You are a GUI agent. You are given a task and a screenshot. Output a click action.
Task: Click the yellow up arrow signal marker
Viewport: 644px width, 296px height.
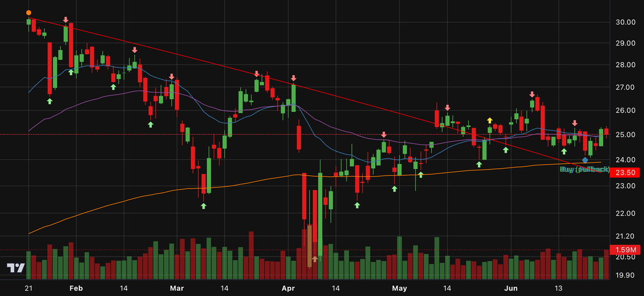point(489,120)
